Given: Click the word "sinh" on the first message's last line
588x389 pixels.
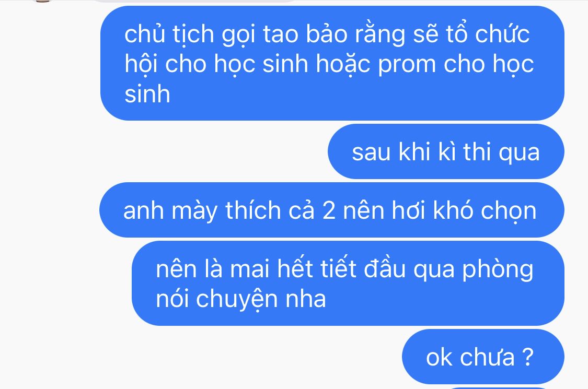Looking at the screenshot, I should coord(147,93).
